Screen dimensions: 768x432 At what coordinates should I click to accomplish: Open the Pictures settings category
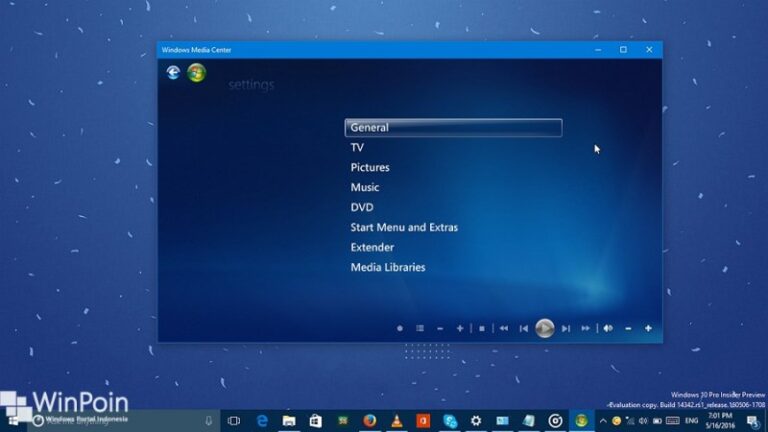pyautogui.click(x=370, y=168)
